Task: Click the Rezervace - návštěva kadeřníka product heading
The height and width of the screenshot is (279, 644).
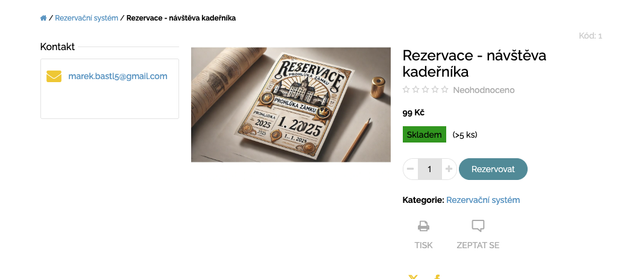Action: [475, 63]
